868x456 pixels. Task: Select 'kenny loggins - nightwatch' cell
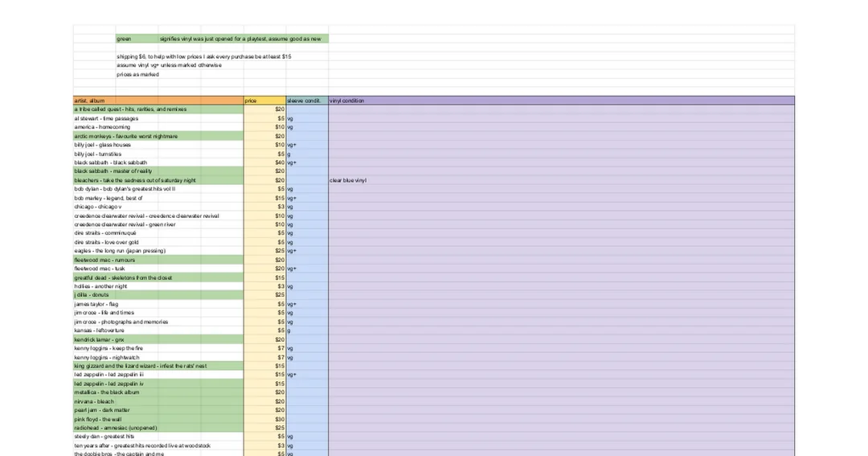pyautogui.click(x=158, y=357)
